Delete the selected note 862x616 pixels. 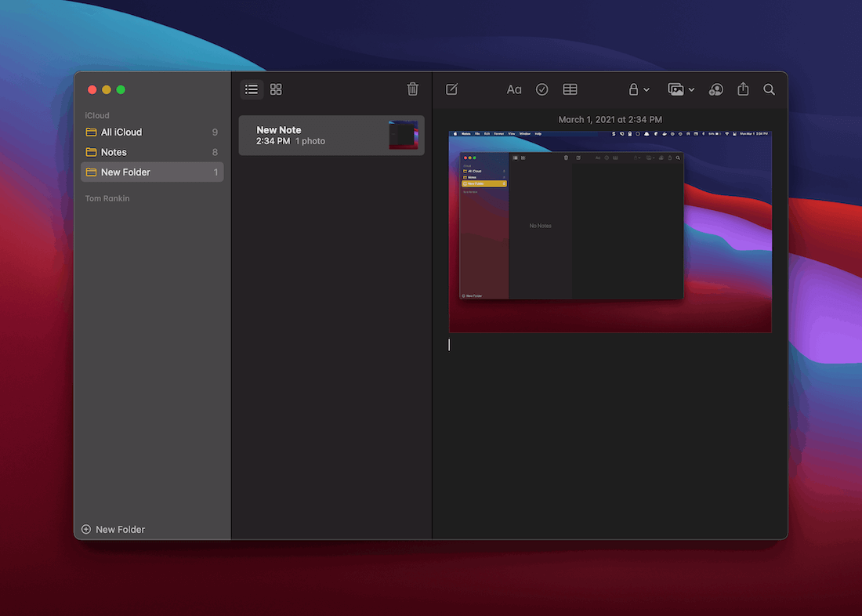click(413, 89)
